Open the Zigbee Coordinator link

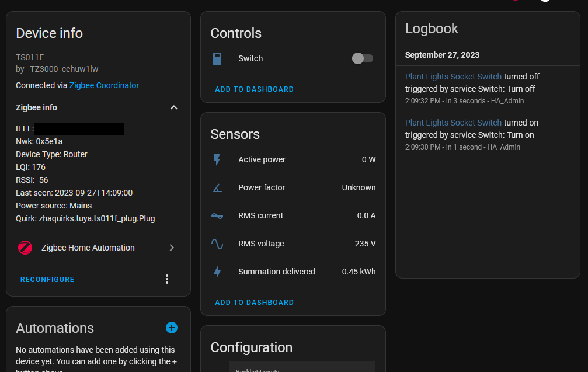click(x=104, y=85)
